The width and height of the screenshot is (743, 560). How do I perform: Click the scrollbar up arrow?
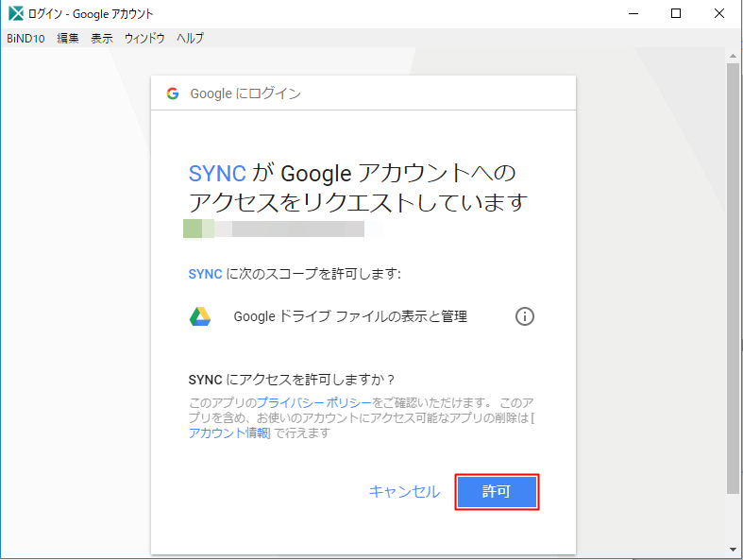[x=733, y=56]
